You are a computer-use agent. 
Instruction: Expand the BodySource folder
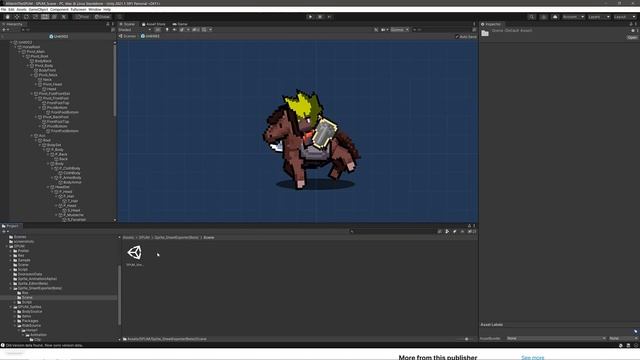(x=15, y=311)
